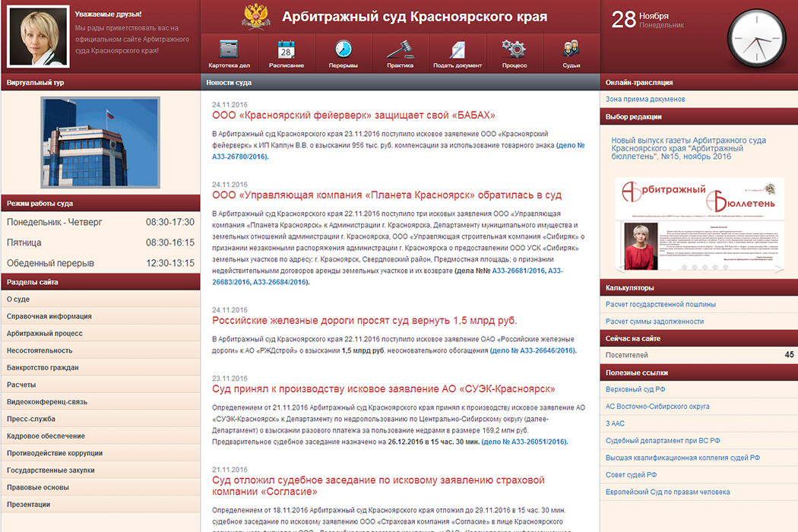The image size is (798, 532).
Task: Follow the АС Восточно-Сибирского округа link
Action: 657,407
